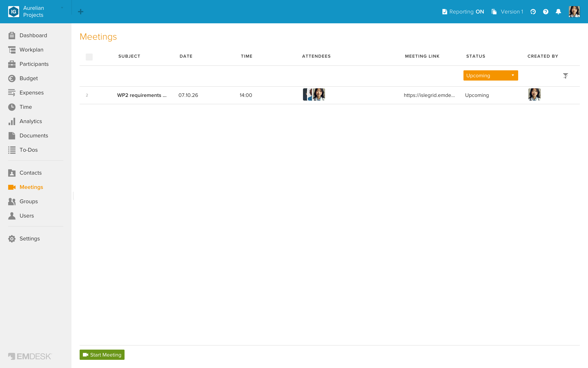The width and height of the screenshot is (588, 368).
Task: Go to Contacts in sidebar menu
Action: tap(31, 173)
